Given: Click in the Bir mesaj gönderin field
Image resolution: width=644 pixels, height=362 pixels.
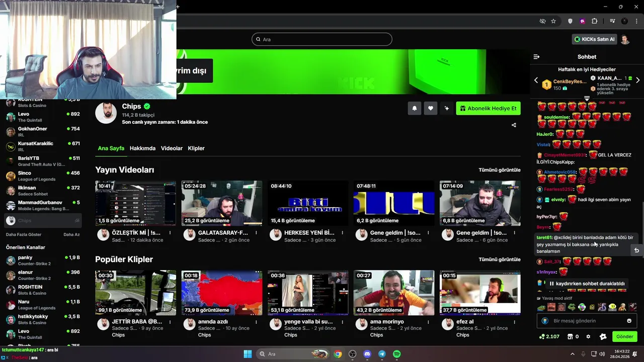Looking at the screenshot, I should coord(587,321).
